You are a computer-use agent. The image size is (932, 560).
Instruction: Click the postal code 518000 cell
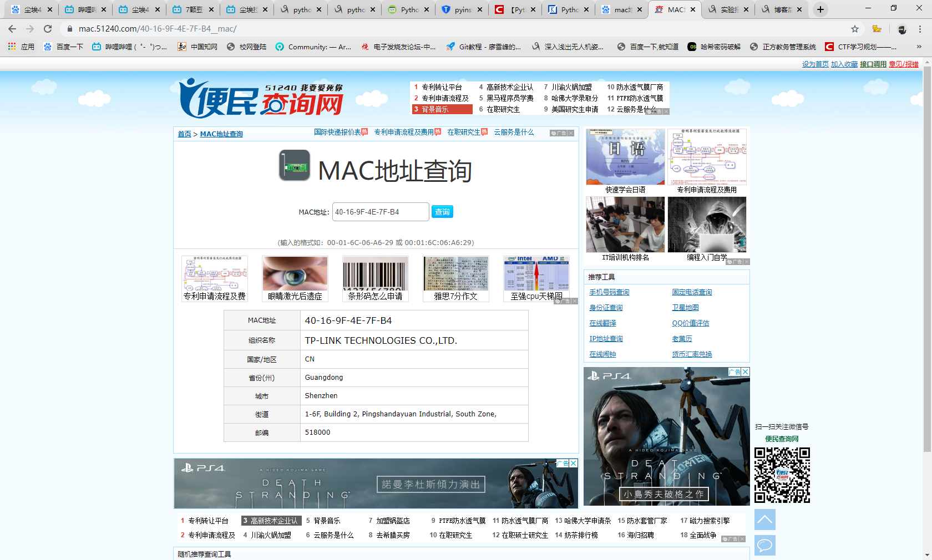[414, 432]
